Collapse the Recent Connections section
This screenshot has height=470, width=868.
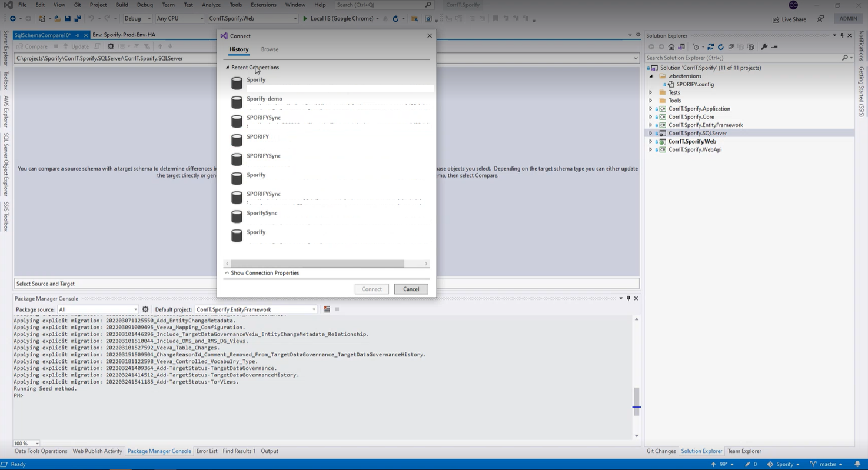[228, 68]
